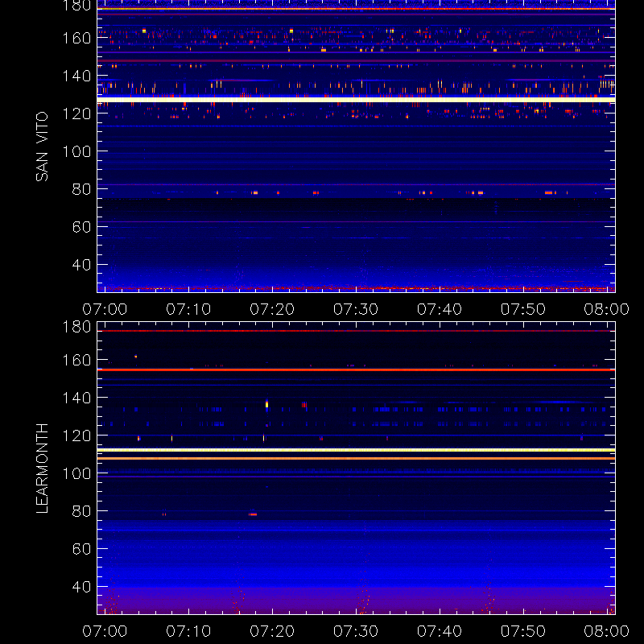Screen dimensions: 644x644
Task: Select the 80 tick label on San Vito axis
Action: (81, 189)
